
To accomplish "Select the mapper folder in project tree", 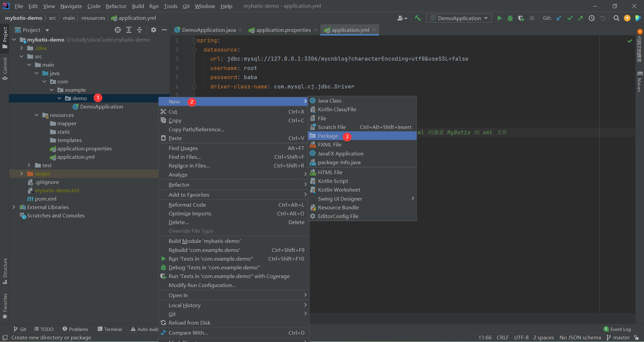I will [67, 123].
